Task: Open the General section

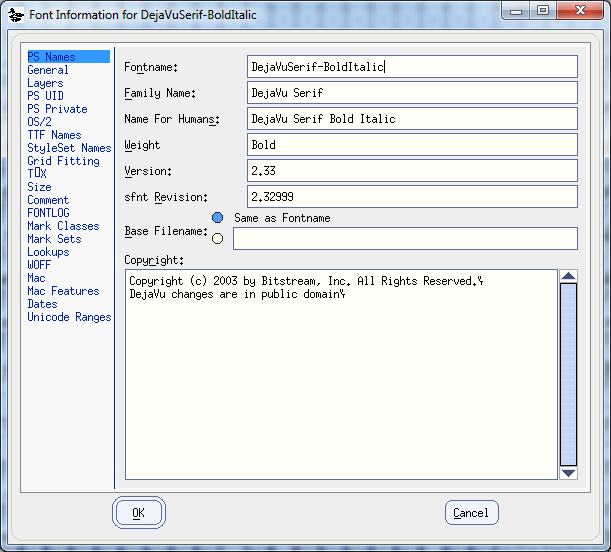Action: pos(48,70)
